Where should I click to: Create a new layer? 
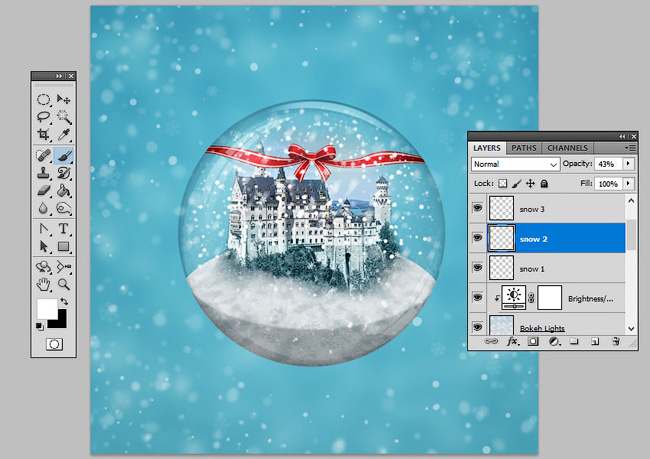point(595,342)
